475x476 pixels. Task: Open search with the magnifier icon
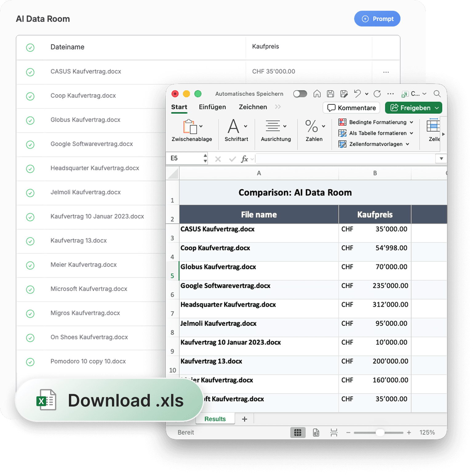tap(437, 94)
